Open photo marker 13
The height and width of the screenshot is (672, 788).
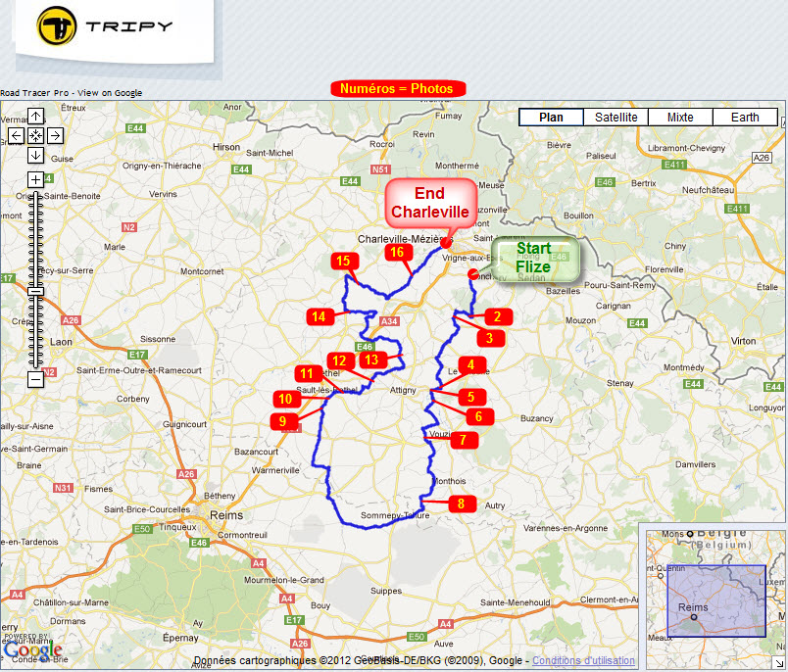[x=371, y=360]
